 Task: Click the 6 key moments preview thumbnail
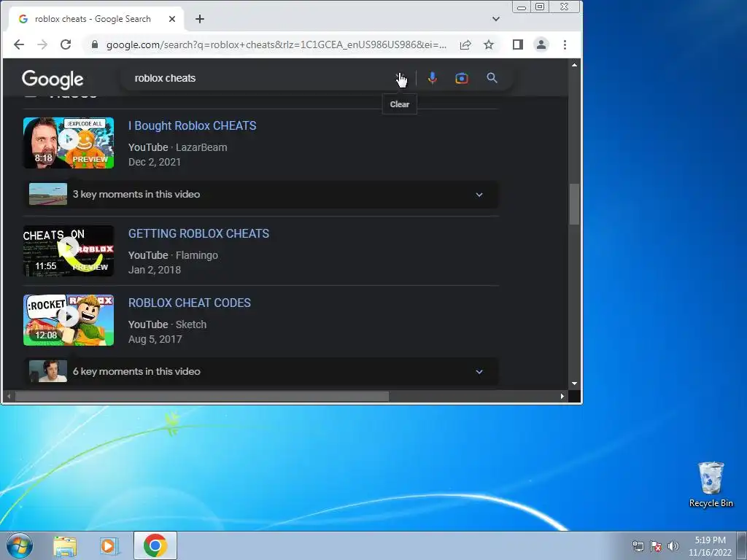[x=48, y=371]
